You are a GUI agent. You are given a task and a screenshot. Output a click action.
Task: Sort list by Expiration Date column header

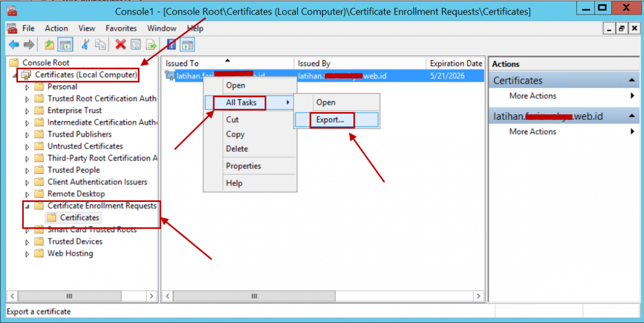click(x=456, y=64)
